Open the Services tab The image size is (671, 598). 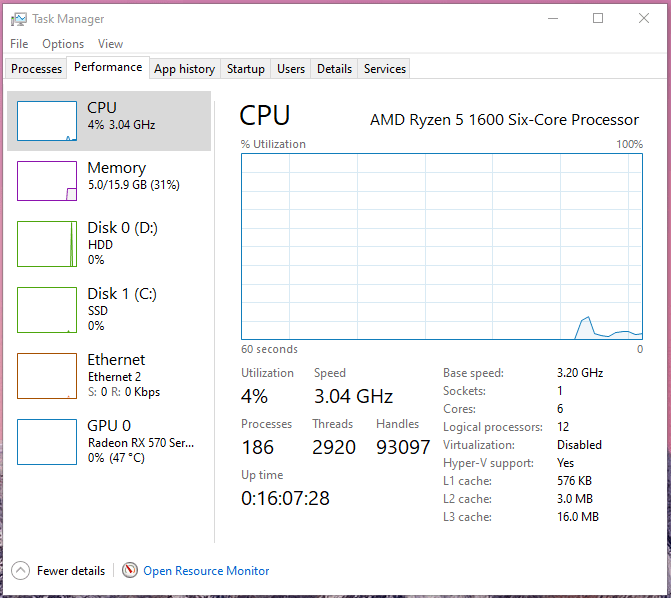385,69
